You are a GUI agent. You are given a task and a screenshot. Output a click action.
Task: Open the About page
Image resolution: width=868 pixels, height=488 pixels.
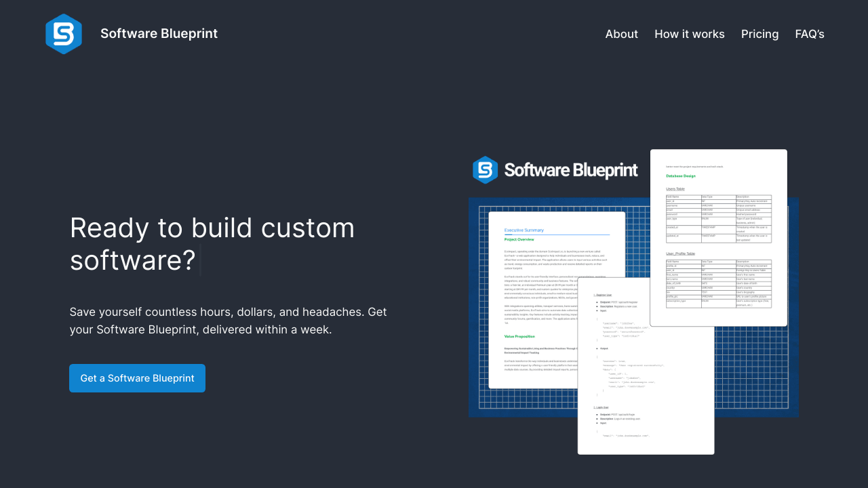click(621, 34)
